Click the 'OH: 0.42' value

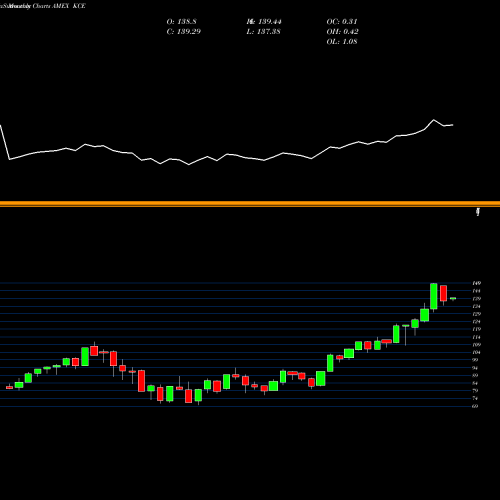(342, 32)
